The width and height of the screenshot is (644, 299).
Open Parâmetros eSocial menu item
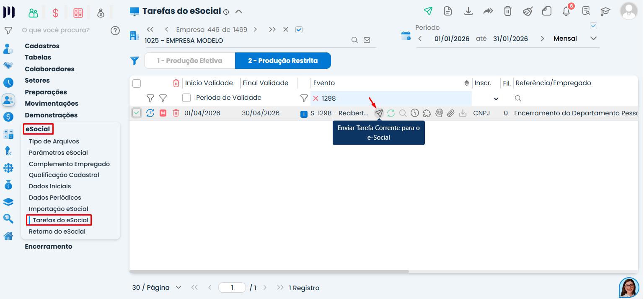58,153
